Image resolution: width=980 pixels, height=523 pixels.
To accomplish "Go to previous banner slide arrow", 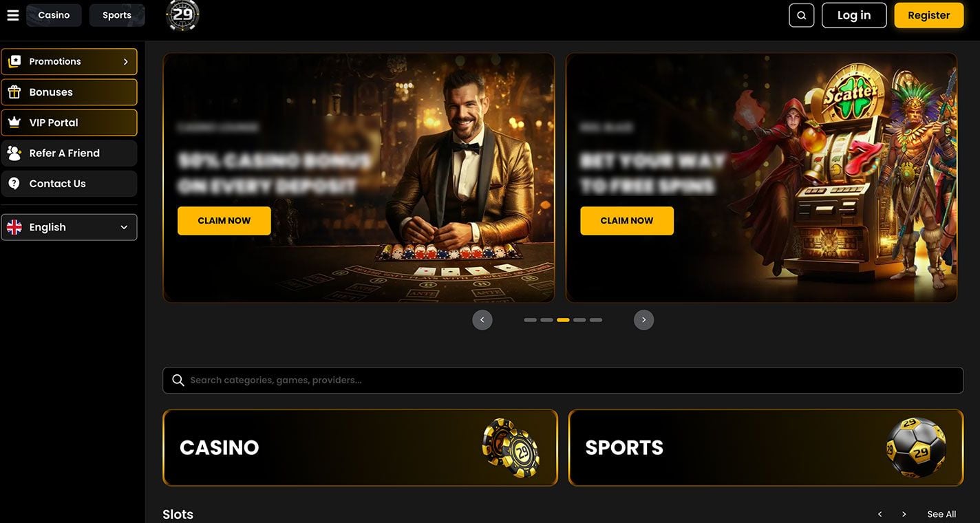I will (482, 320).
